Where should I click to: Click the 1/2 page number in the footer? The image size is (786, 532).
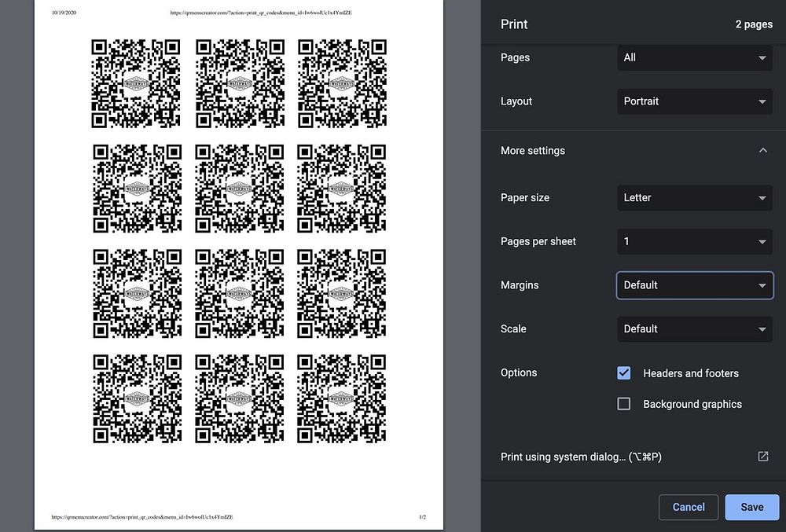tap(423, 517)
